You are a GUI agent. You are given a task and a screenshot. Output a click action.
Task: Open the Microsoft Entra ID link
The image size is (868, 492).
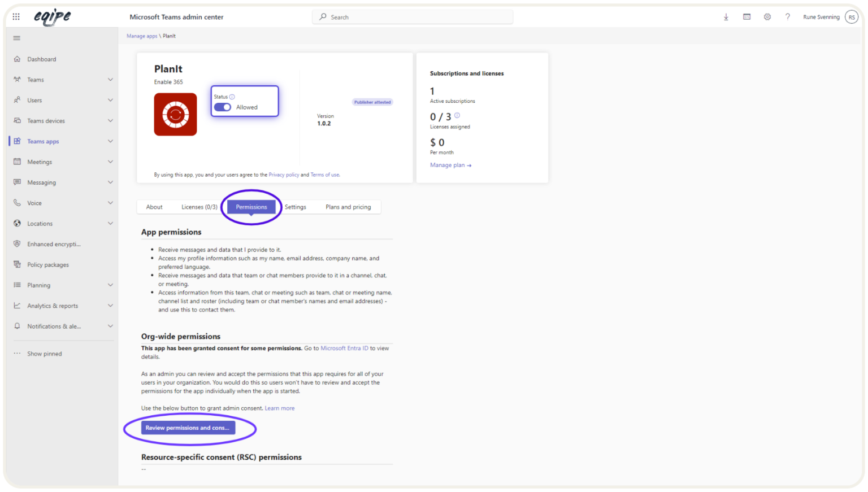344,348
